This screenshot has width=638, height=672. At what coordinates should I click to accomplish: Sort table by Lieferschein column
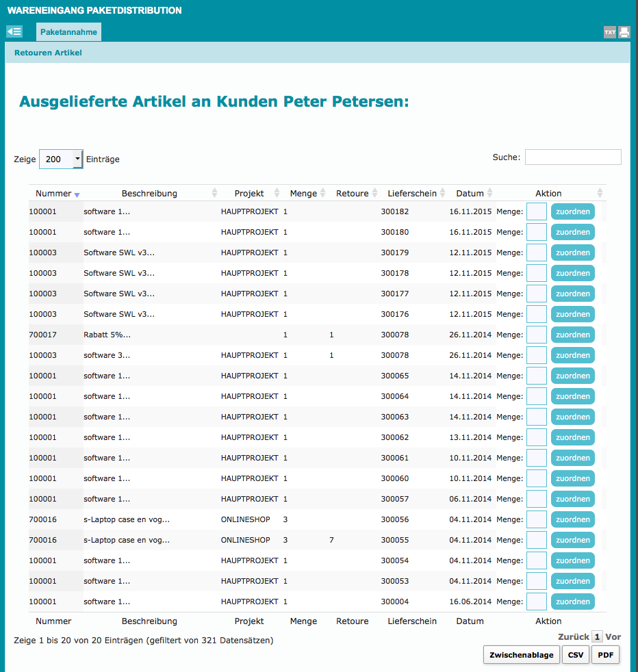(x=412, y=194)
